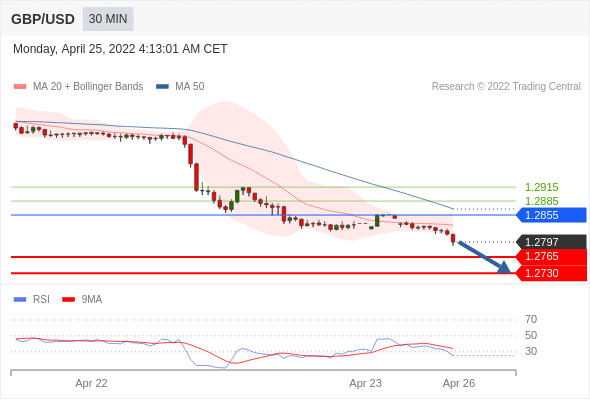The image size is (590, 400).
Task: Click the blue RSI legend swatch
Action: [20, 300]
